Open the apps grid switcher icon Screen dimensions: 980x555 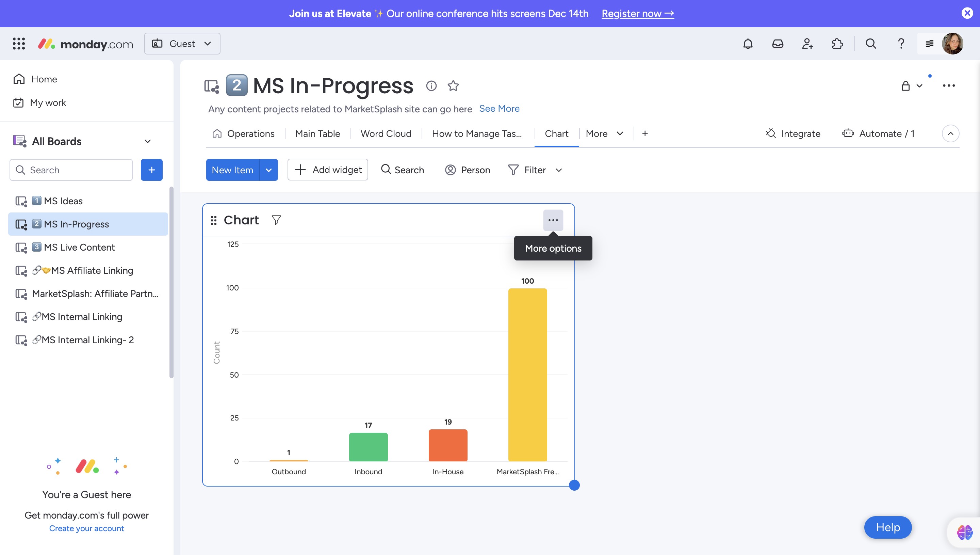click(19, 44)
